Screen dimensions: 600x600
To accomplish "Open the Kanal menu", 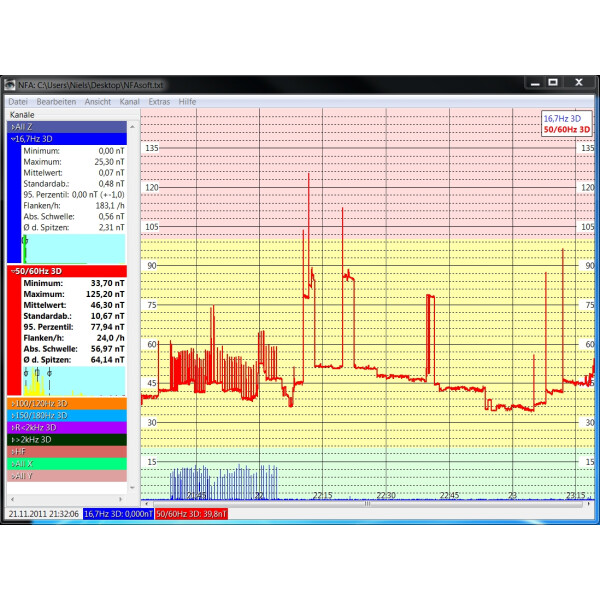I will pos(129,102).
